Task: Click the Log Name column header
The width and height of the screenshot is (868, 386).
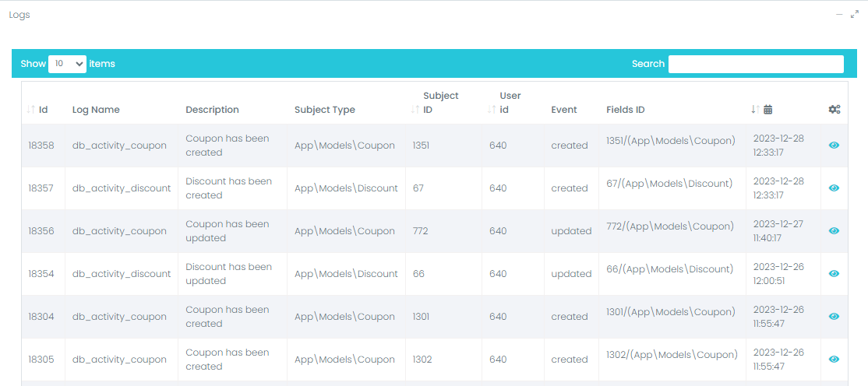Action: pos(96,110)
